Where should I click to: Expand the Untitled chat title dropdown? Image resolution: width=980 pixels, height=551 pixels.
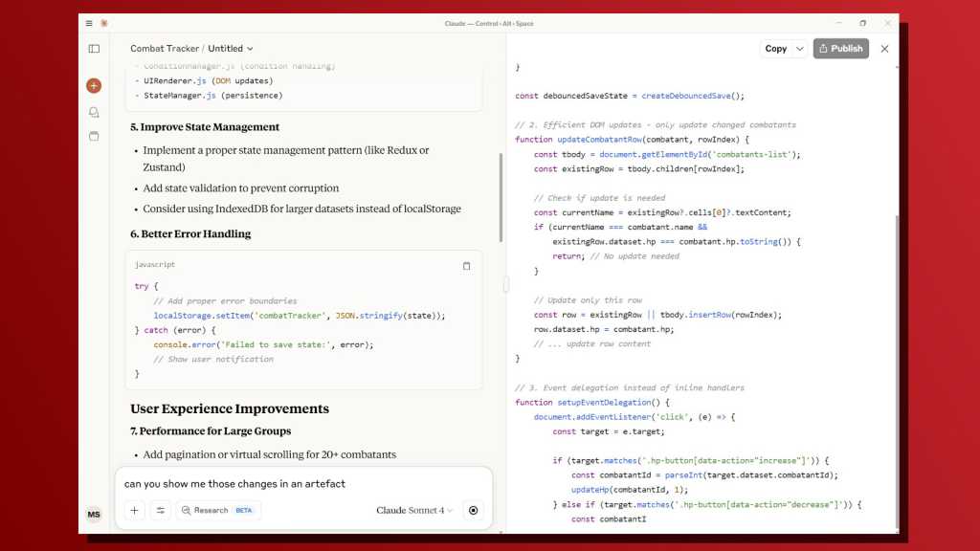coord(231,49)
